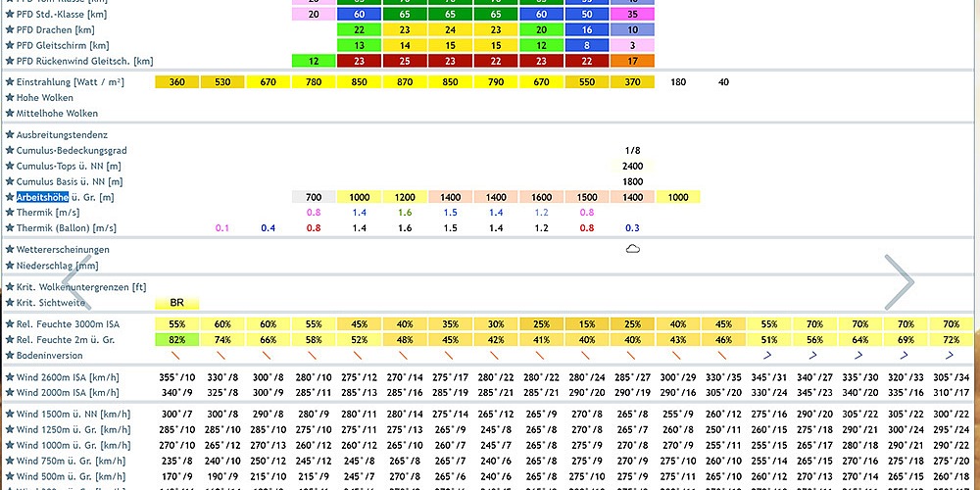
Task: Click the 0.1 Thermik (Ballon) value
Action: [222, 228]
